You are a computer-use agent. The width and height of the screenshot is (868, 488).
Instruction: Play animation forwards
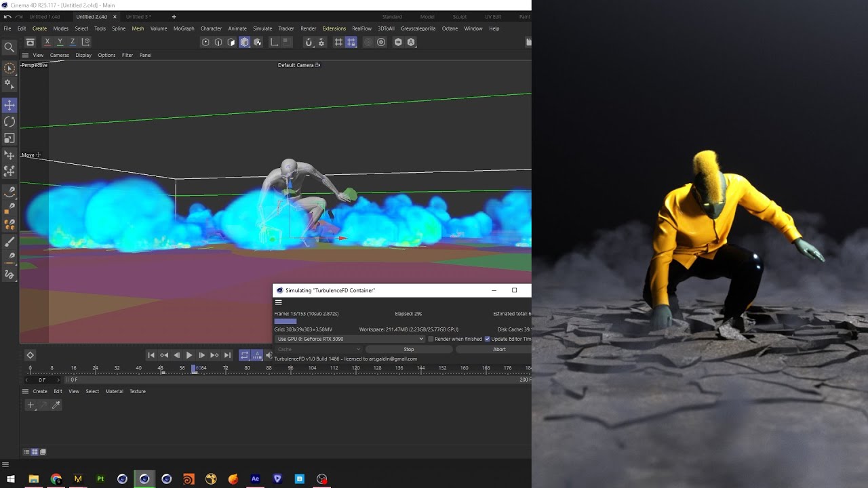pos(189,355)
